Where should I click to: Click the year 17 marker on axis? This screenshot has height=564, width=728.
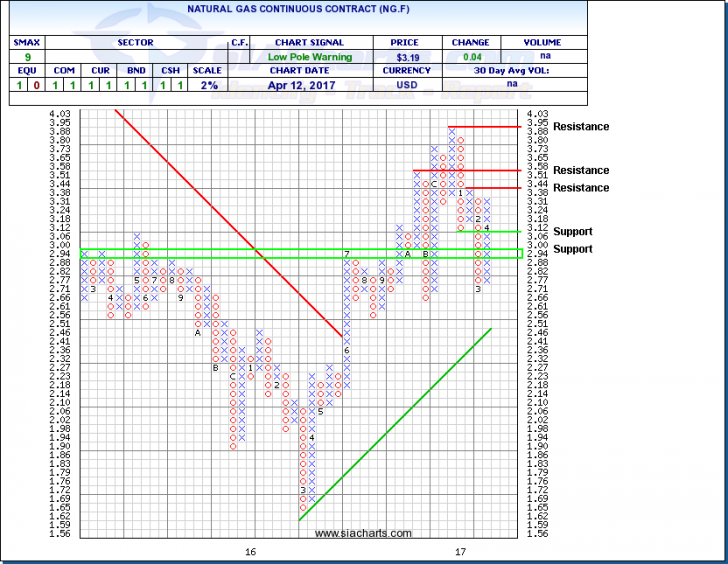pyautogui.click(x=460, y=552)
